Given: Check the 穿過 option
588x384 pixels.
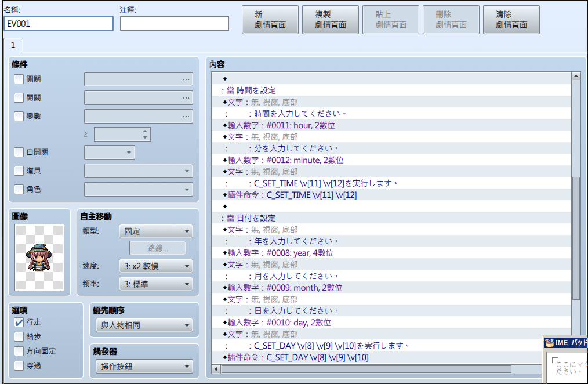Looking at the screenshot, I should 19,365.
